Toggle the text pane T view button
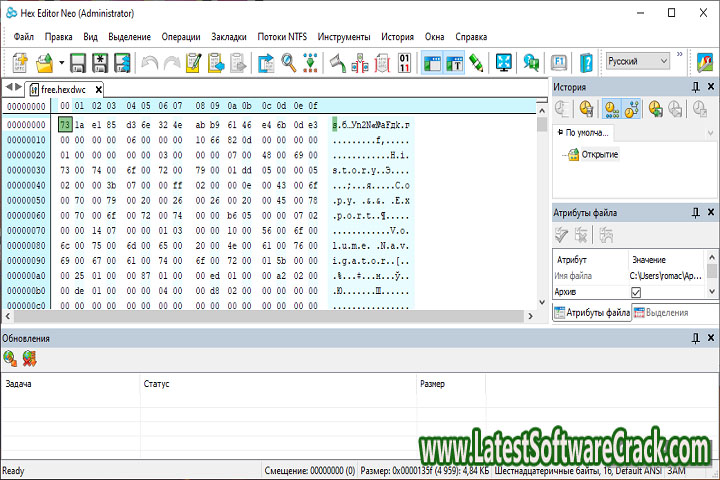This screenshot has width=720, height=480. click(x=454, y=63)
